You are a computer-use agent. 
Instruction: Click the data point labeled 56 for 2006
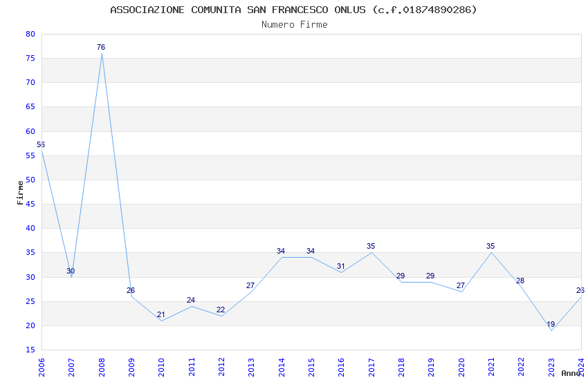42,150
